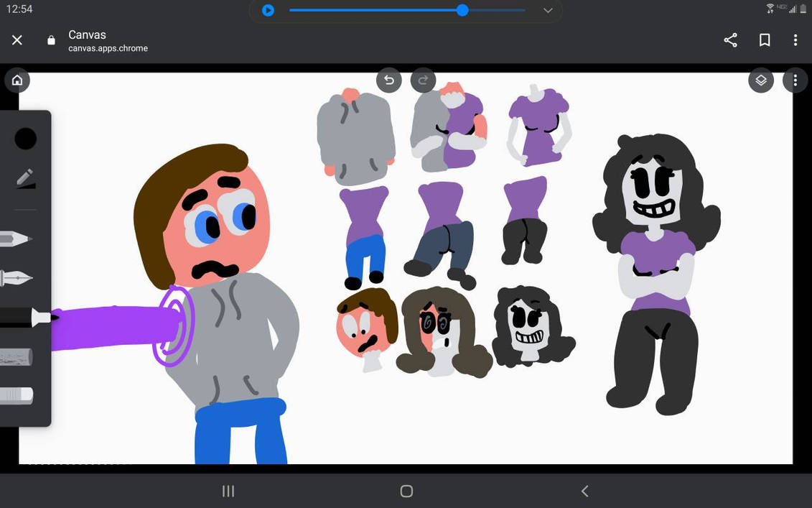The image size is (812, 508).
Task: Play the media in the top playback bar
Action: click(268, 10)
